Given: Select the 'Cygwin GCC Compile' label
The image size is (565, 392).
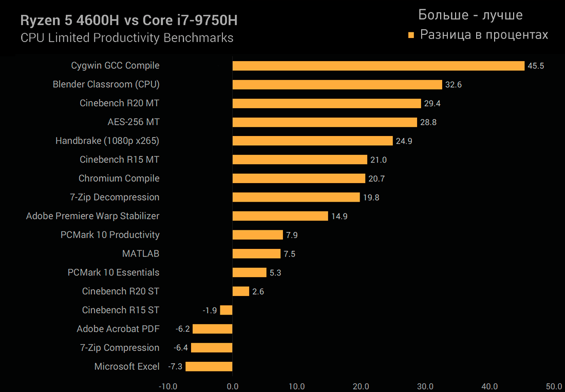Looking at the screenshot, I should tap(115, 66).
